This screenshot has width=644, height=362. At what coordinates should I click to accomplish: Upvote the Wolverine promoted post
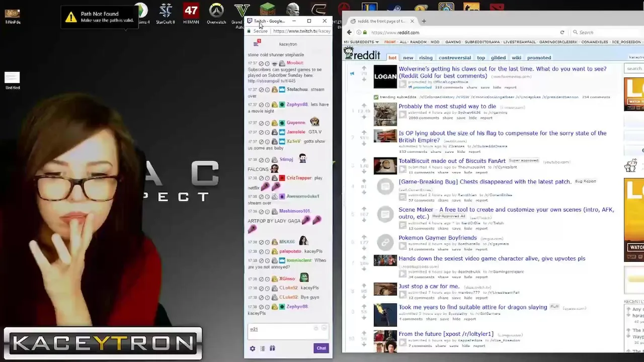[x=364, y=68]
